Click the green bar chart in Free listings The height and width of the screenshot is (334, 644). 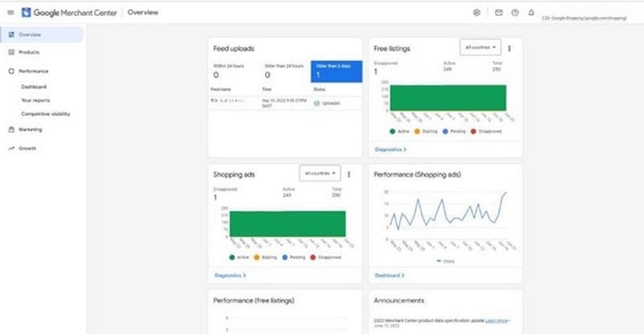(x=448, y=97)
